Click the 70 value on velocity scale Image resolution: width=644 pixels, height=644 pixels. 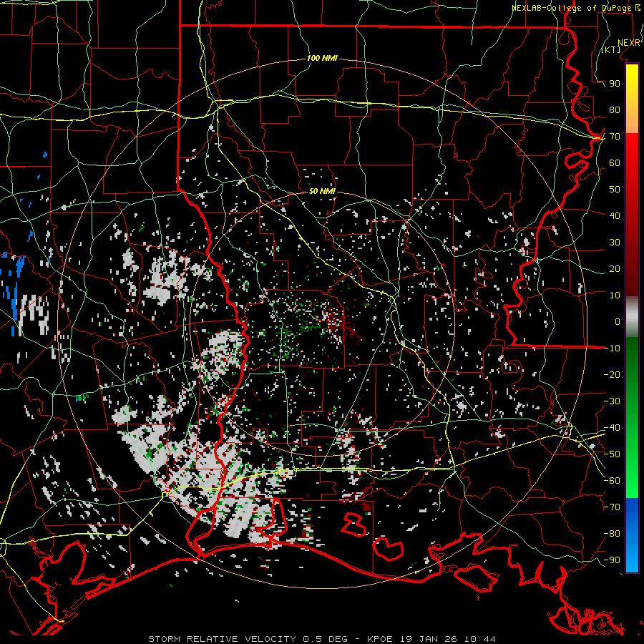pos(615,137)
